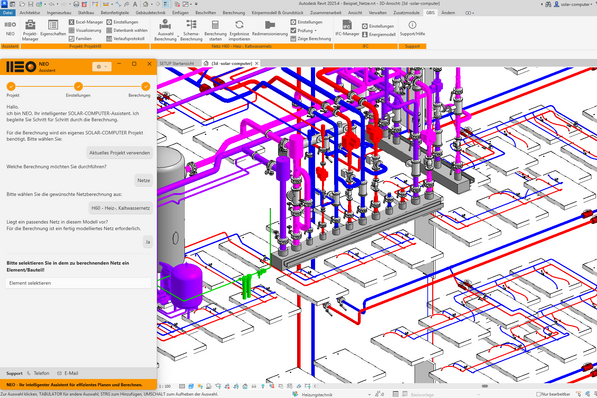Click Aktuelles Projekt verwenden

120,153
